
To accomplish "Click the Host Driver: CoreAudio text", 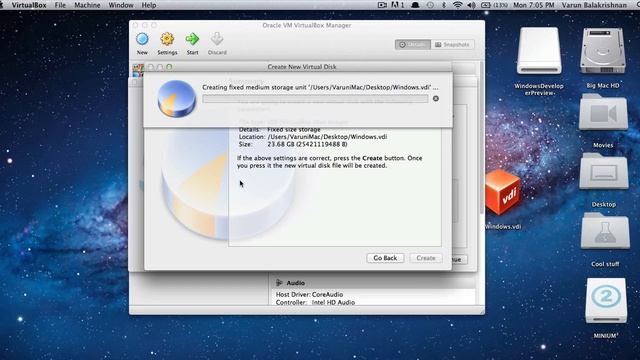I will [309, 294].
